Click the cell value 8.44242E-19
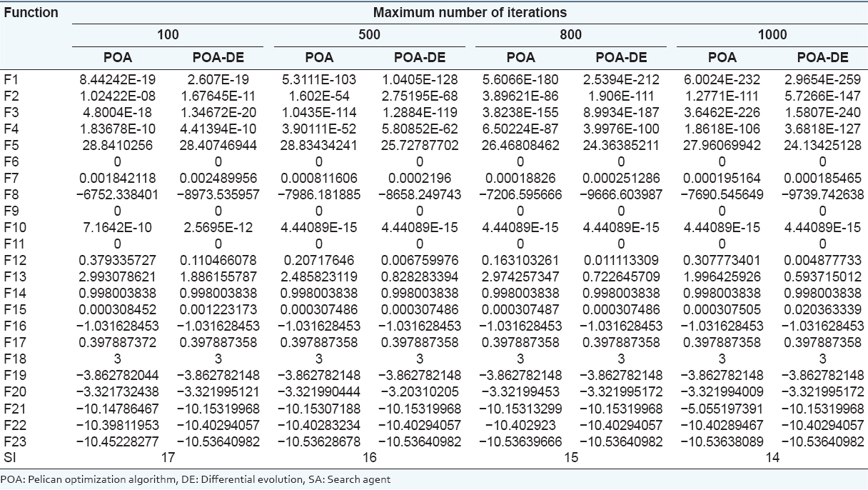 pyautogui.click(x=117, y=81)
